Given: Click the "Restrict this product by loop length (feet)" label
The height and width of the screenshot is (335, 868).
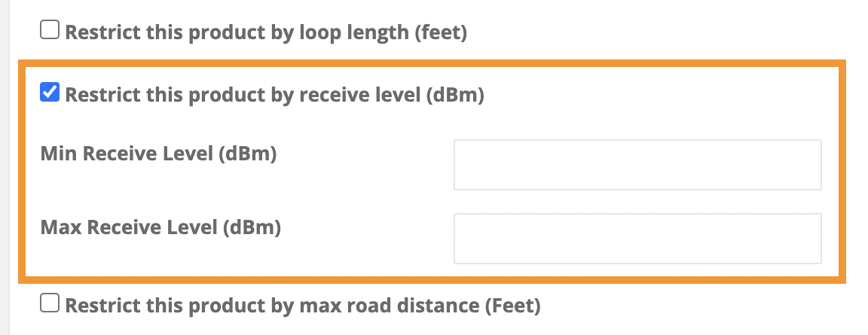Looking at the screenshot, I should (265, 33).
